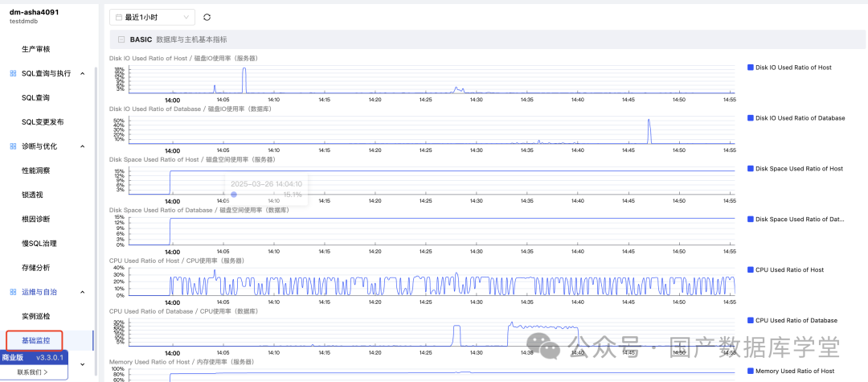Collapse the 运维与自治 menu chevron
Screen dimensions: 868x382
83,292
